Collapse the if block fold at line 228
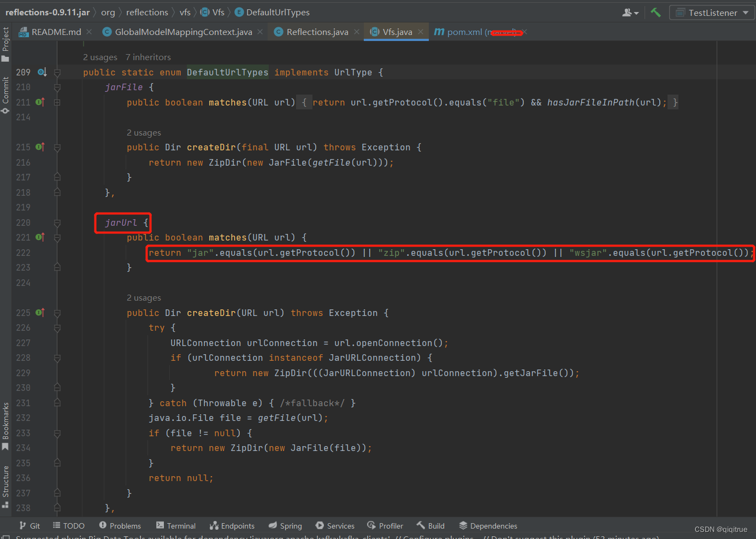Screen dimensions: 756x539 pyautogui.click(x=57, y=358)
